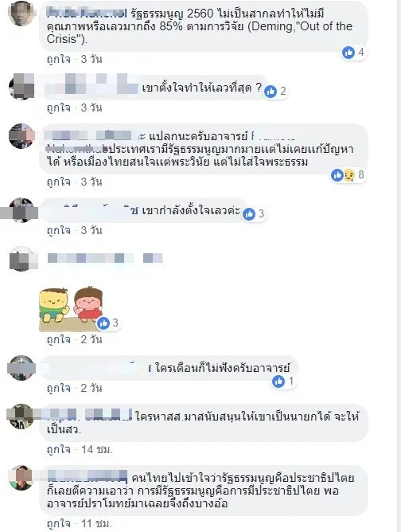
Task: Click the like icon on the sticker comment
Action: point(103,323)
